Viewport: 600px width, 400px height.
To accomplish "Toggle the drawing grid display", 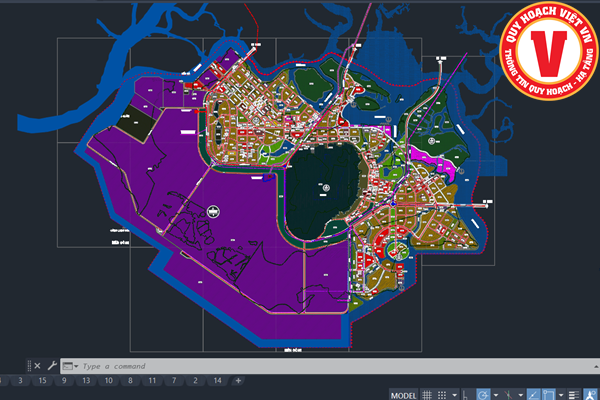I will click(427, 395).
